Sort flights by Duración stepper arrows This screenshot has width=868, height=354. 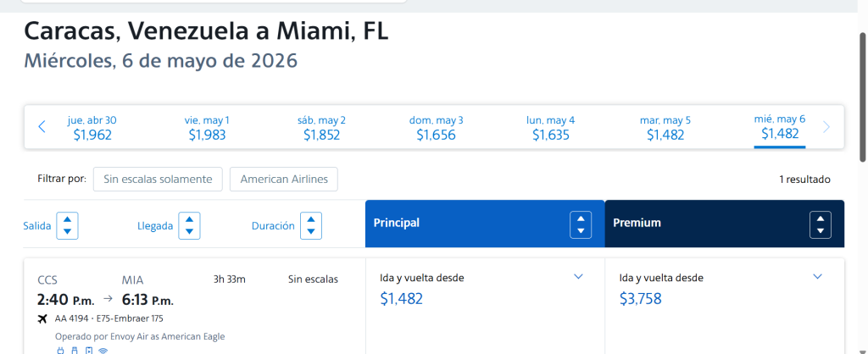click(311, 225)
